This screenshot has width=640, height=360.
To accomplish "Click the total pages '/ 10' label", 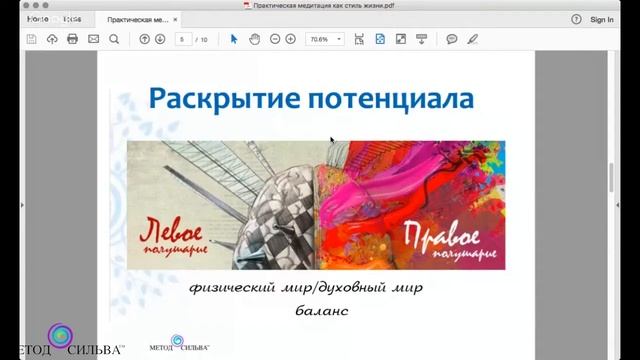I will [x=202, y=40].
